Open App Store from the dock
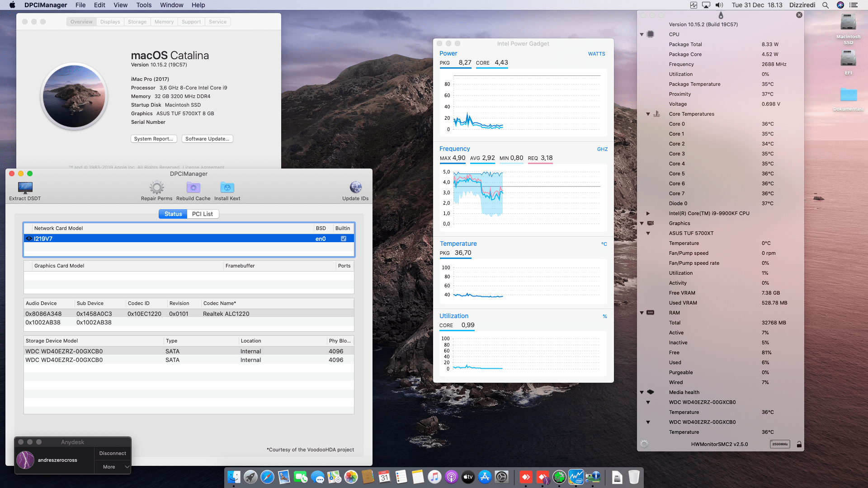 tap(485, 477)
